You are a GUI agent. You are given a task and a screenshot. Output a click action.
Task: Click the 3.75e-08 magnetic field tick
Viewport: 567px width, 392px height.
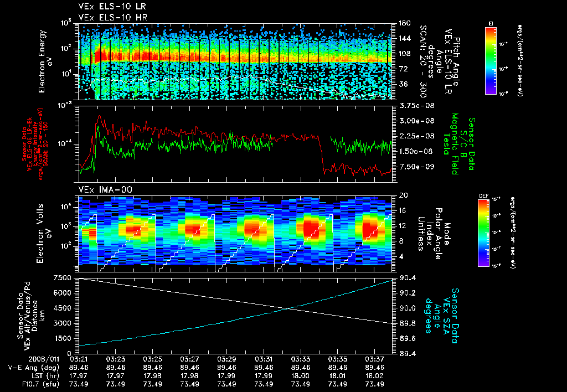416,106
